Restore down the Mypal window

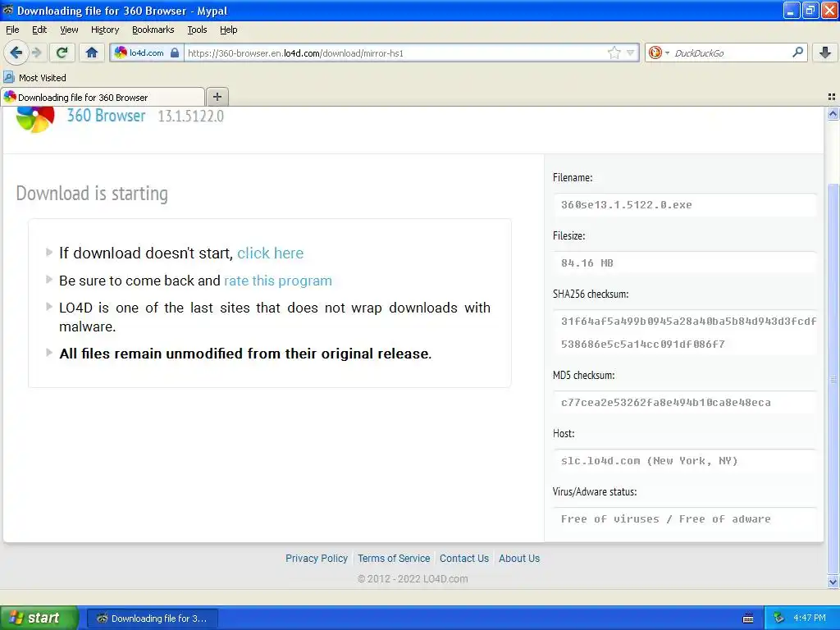point(810,10)
